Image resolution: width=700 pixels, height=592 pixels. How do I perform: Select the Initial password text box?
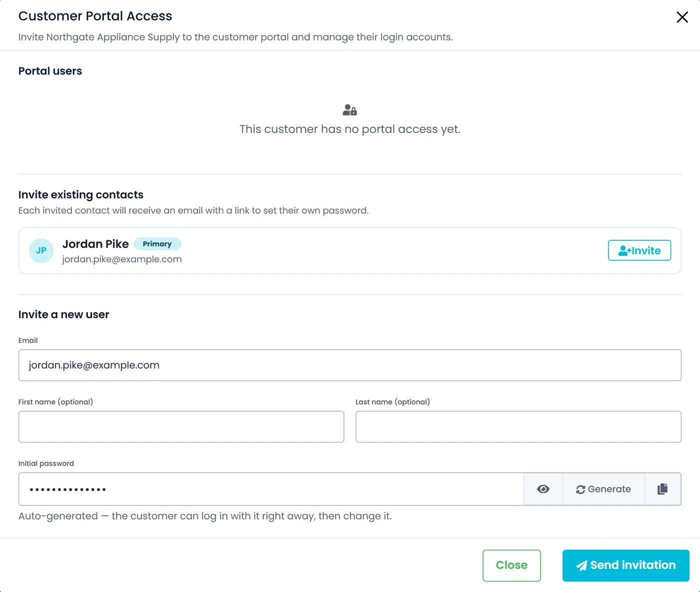click(271, 489)
